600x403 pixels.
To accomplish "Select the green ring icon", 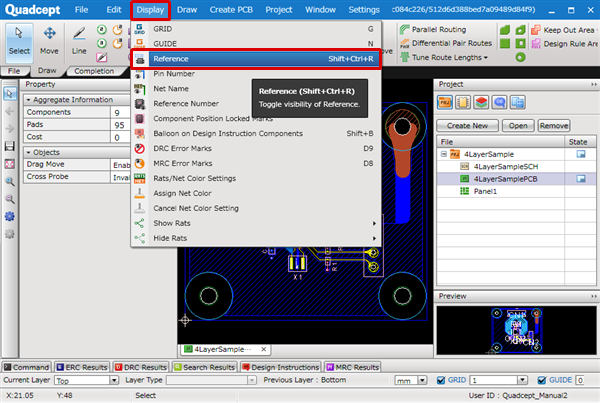I will coord(520,57).
